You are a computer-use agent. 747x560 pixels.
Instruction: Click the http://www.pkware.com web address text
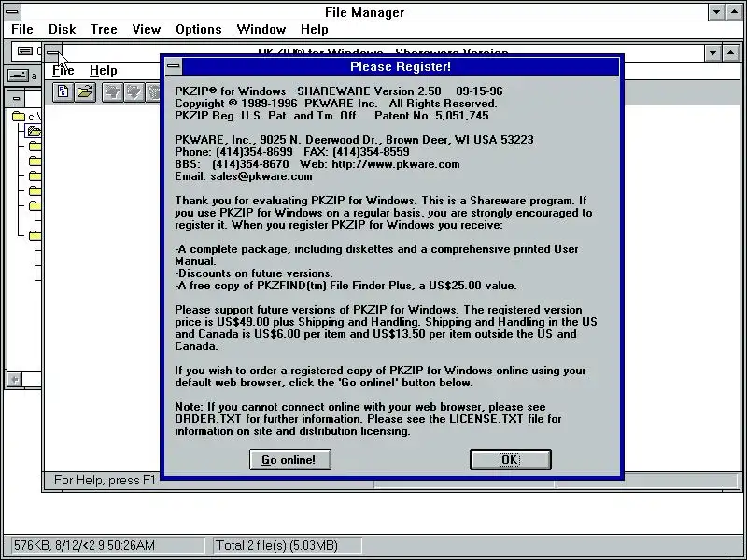click(x=396, y=164)
